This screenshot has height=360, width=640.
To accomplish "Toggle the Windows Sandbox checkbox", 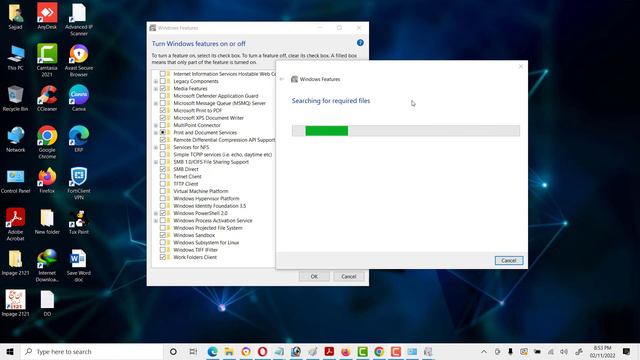I will 163,235.
